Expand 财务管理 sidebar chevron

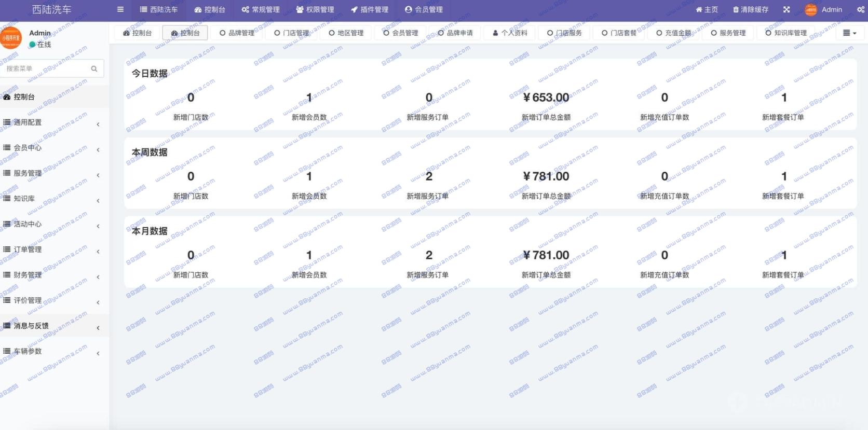(x=98, y=276)
